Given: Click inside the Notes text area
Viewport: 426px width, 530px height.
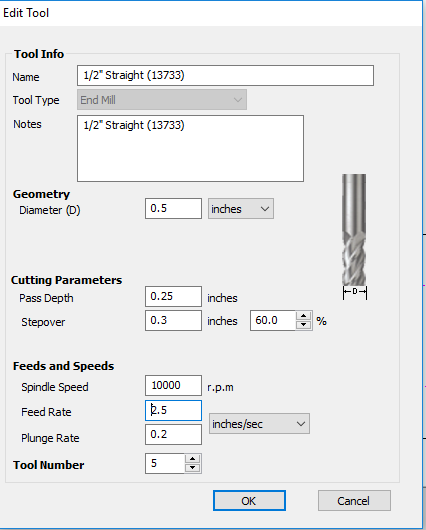Looking at the screenshot, I should 190,148.
